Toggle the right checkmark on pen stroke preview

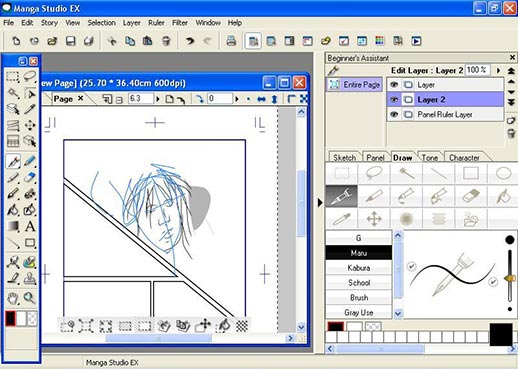point(493,282)
